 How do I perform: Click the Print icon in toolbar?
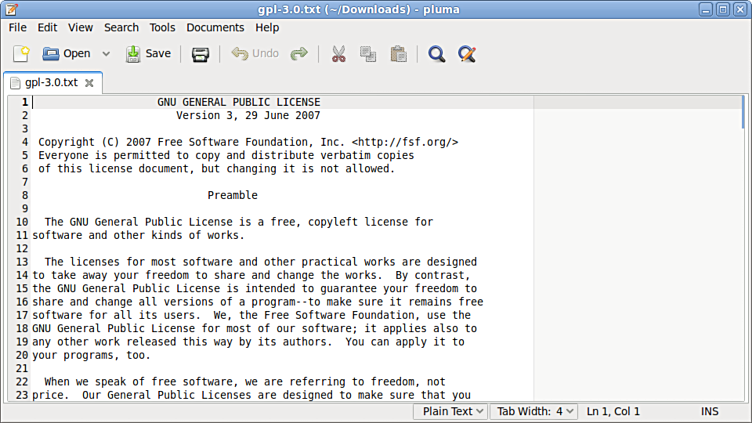pyautogui.click(x=200, y=54)
